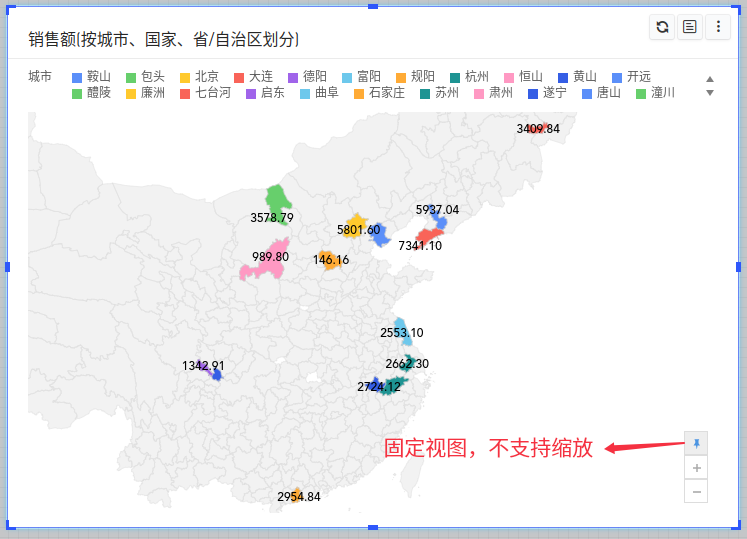
Task: Open the three-dot more options menu
Action: [718, 28]
